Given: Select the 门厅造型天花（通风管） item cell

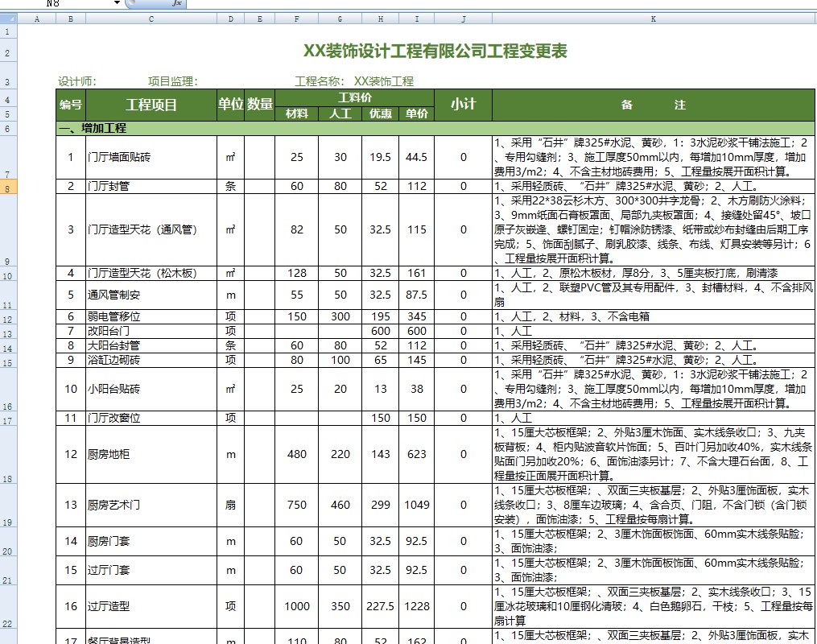Looking at the screenshot, I should point(151,229).
